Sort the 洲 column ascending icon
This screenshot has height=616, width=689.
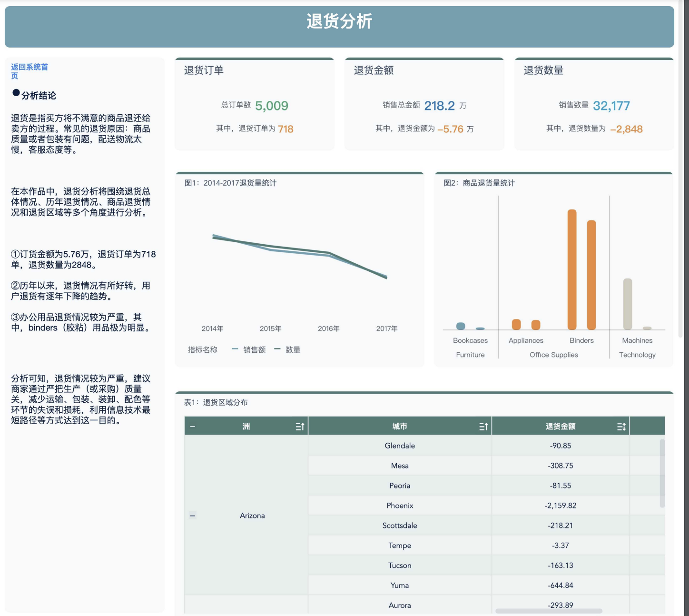(300, 427)
